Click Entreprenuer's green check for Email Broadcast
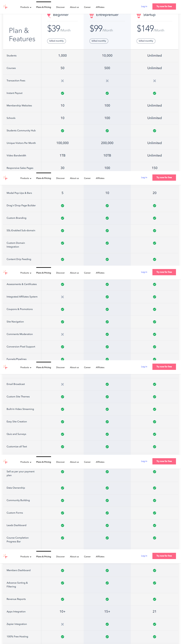This screenshot has height=644, width=181. coord(107,384)
